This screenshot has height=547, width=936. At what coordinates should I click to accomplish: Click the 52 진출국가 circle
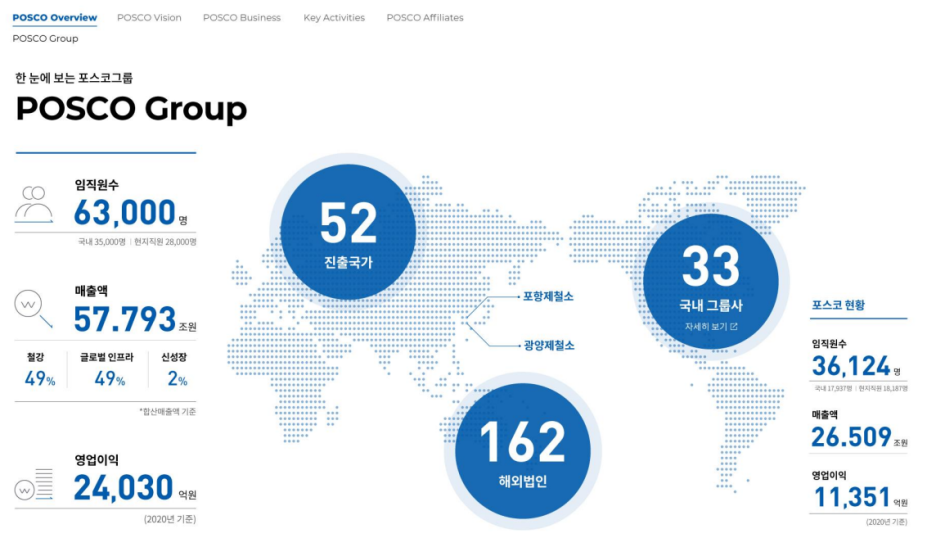pos(348,232)
